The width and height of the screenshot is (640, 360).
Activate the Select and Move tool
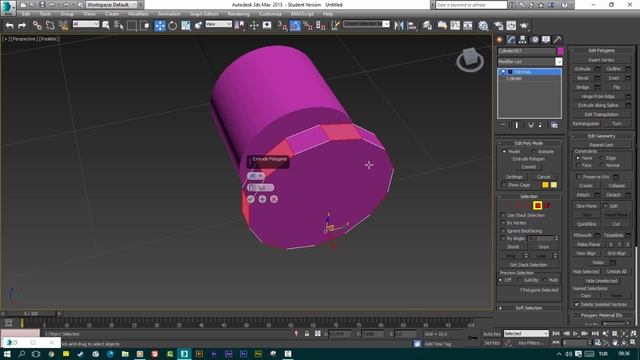160,25
